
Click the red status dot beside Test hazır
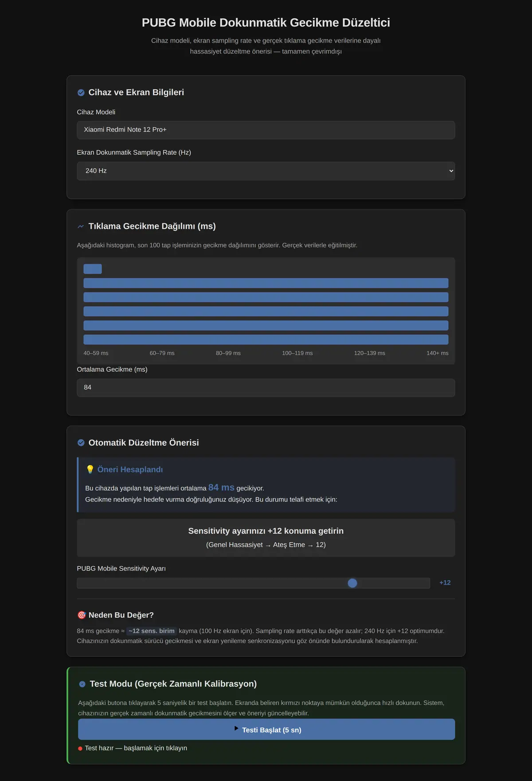[x=80, y=749]
